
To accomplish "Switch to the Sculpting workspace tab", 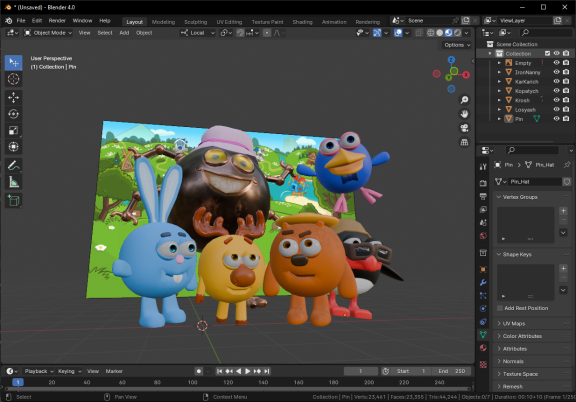I will (195, 22).
